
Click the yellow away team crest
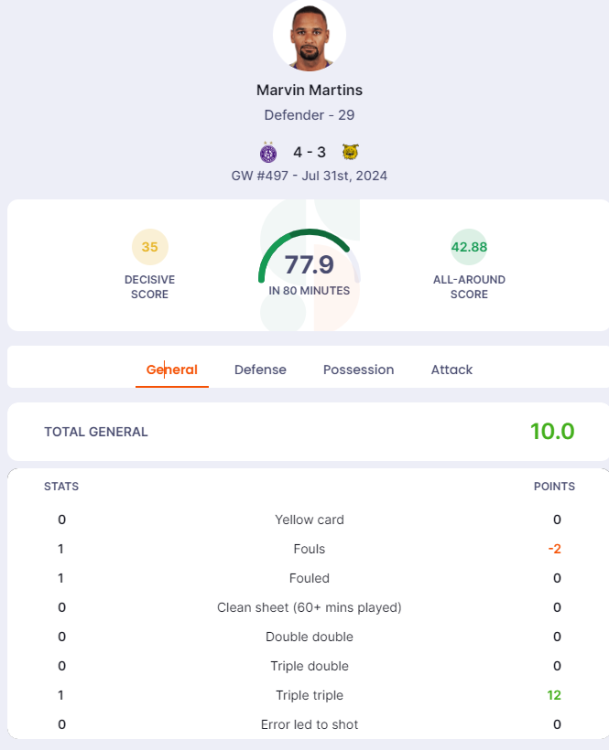point(350,152)
